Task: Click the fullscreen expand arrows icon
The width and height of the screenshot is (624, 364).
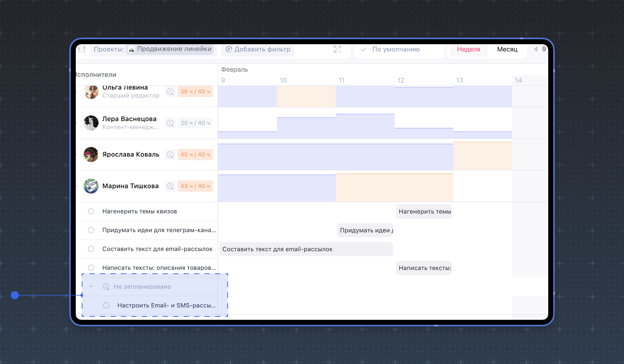Action: click(x=337, y=49)
